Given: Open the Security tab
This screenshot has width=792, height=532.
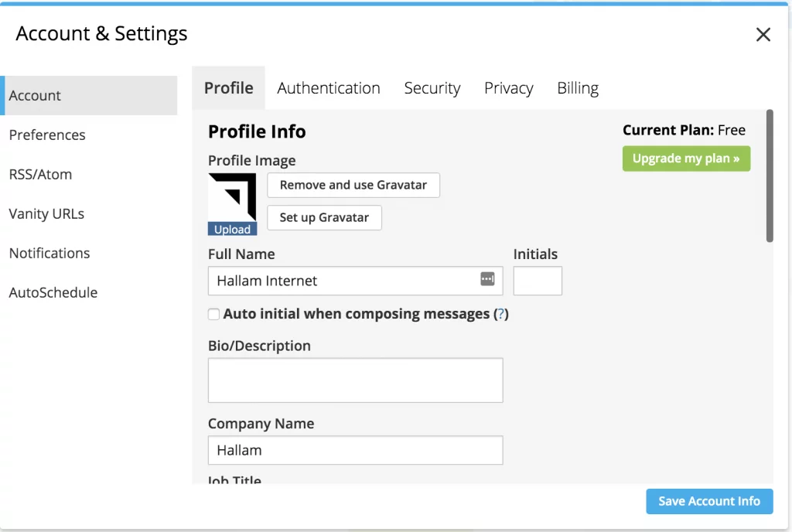Looking at the screenshot, I should [x=432, y=88].
